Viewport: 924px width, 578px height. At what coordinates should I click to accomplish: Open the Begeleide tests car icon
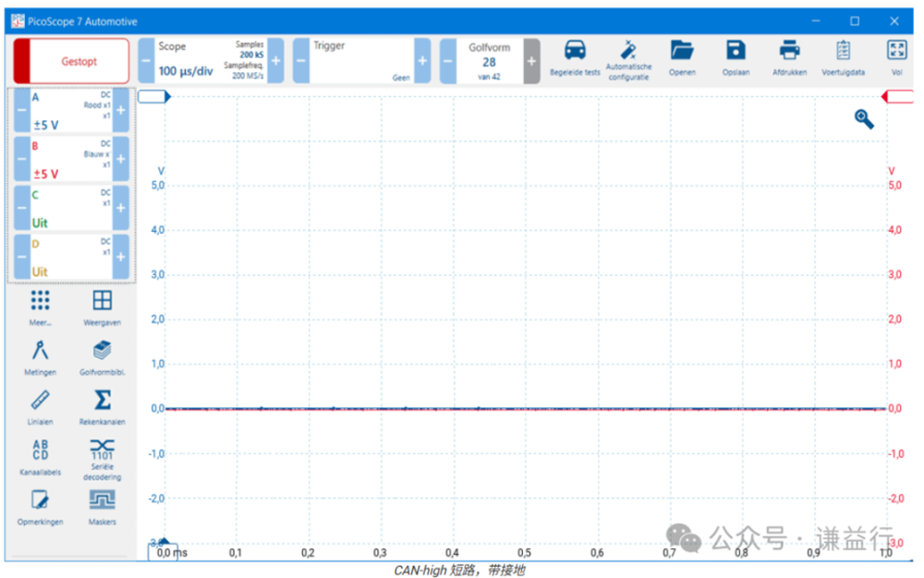tap(574, 52)
